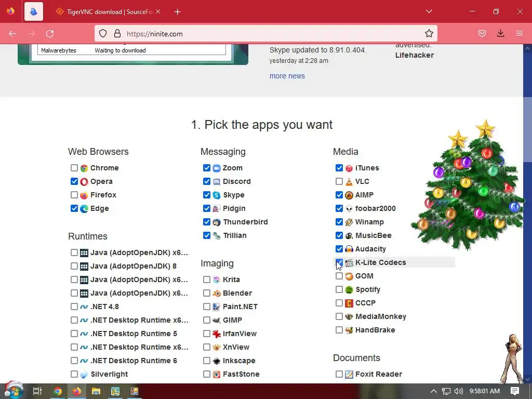
Task: Click the Edge icon in Web Browsers list
Action: pos(84,209)
